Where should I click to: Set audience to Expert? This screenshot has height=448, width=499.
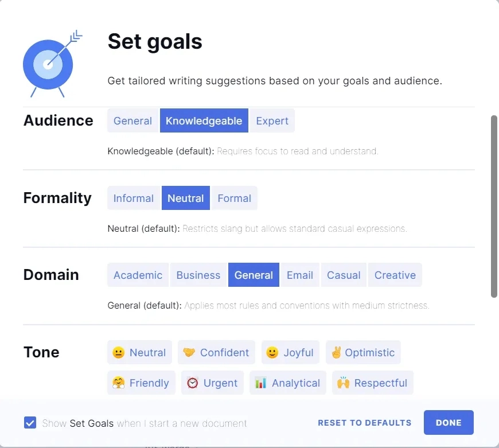click(272, 121)
